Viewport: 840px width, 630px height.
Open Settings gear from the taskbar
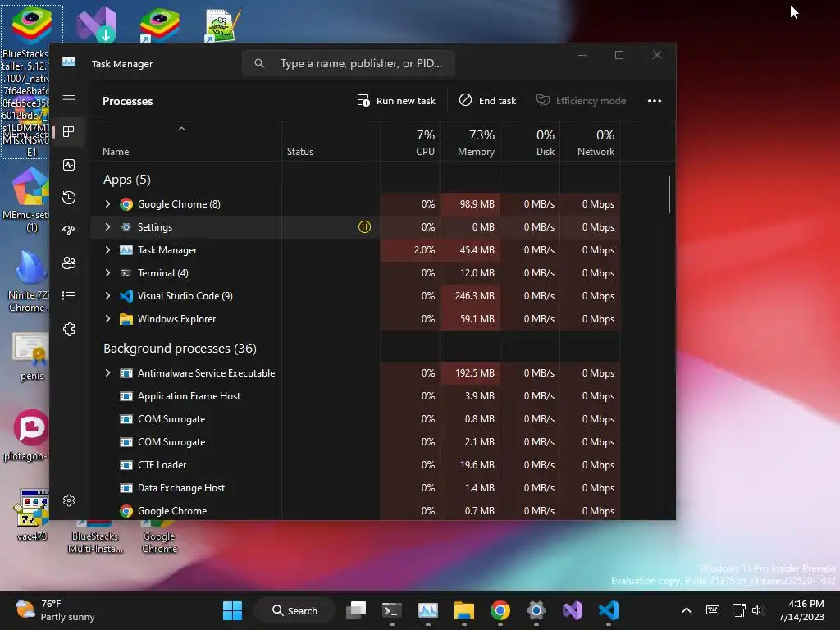tap(536, 610)
